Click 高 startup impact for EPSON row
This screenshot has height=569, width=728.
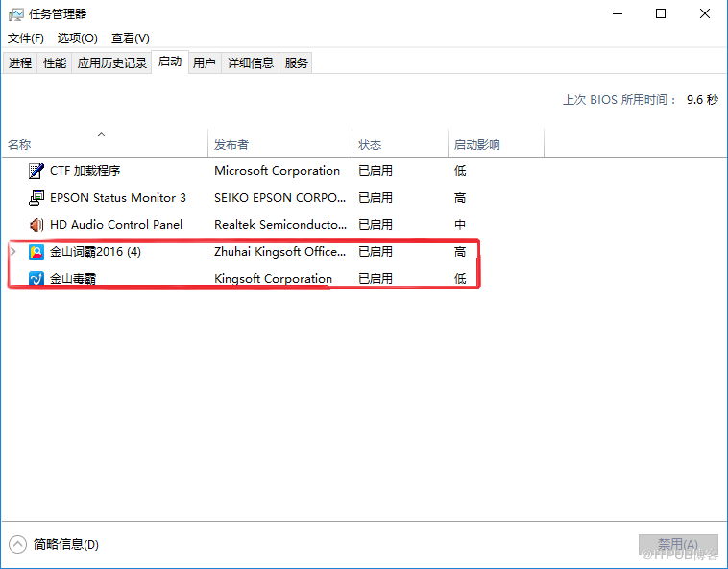point(460,198)
